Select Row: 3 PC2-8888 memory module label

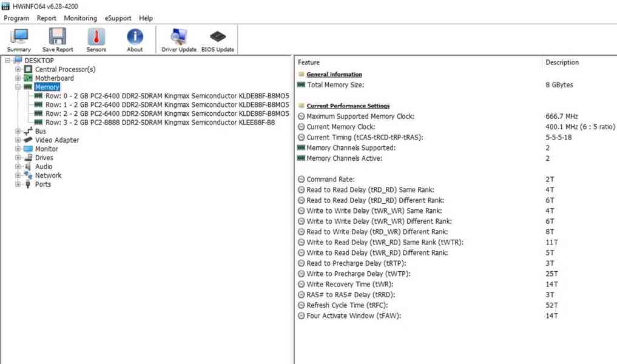coord(160,123)
